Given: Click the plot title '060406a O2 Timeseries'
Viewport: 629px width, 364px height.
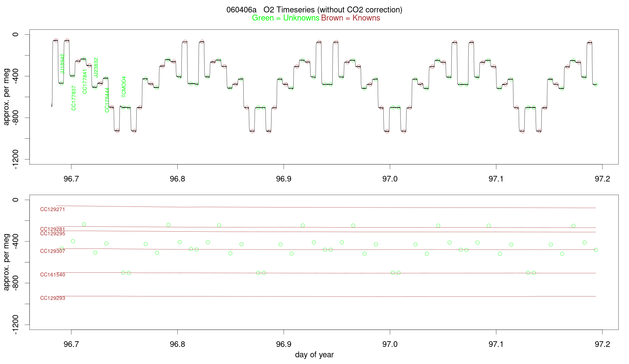Looking at the screenshot, I should [x=314, y=10].
